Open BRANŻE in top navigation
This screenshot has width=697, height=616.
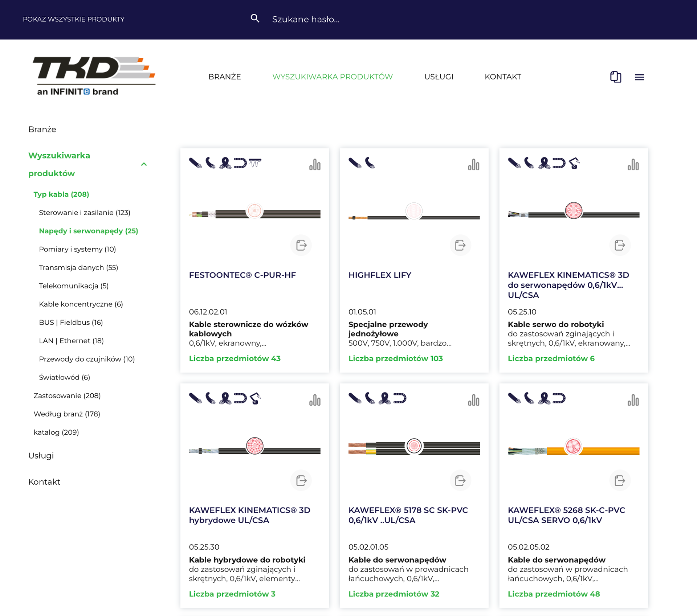coord(224,77)
